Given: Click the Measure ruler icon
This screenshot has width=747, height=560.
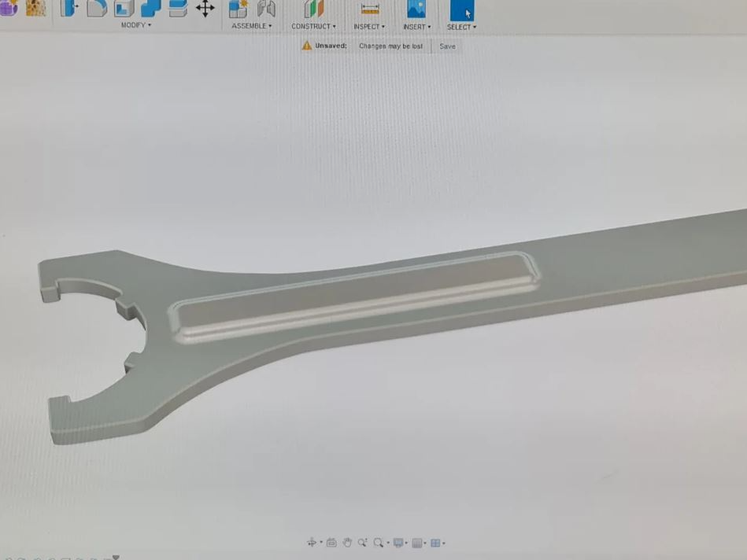Looking at the screenshot, I should click(x=370, y=9).
